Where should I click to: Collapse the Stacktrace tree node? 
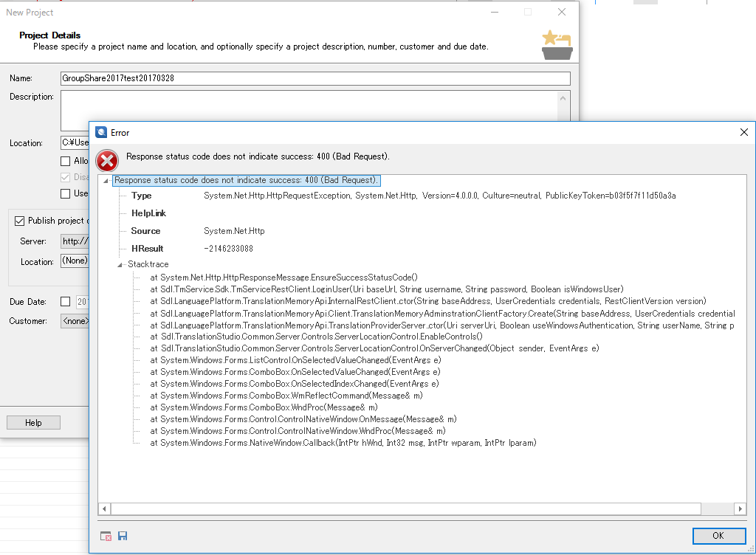pyautogui.click(x=120, y=264)
